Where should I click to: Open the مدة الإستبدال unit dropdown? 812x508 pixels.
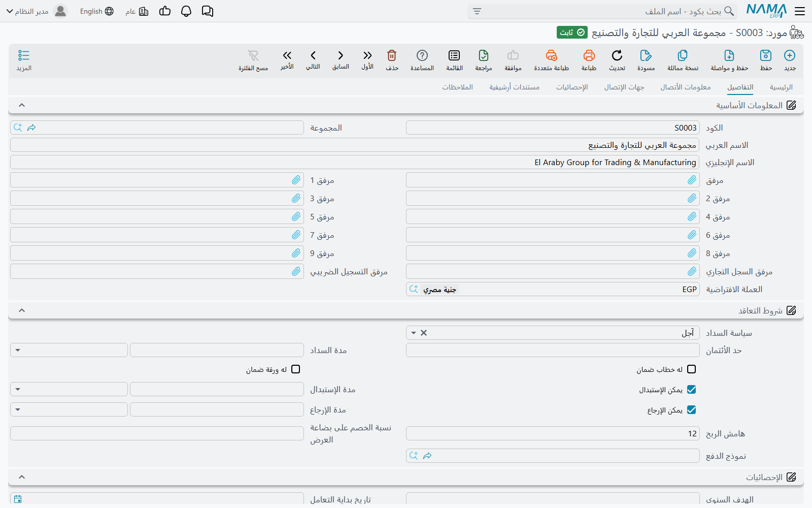click(x=18, y=389)
